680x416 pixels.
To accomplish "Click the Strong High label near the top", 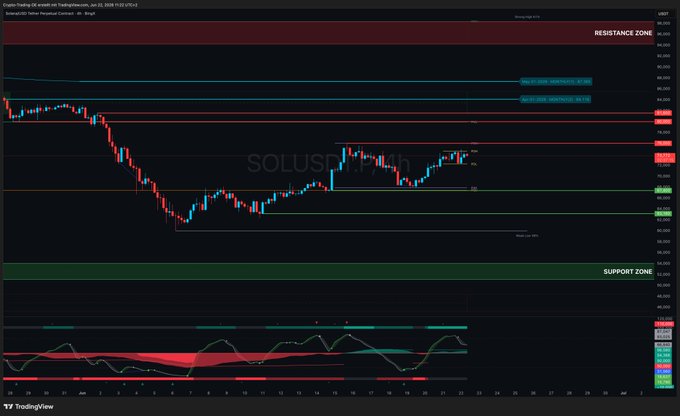I will [527, 17].
